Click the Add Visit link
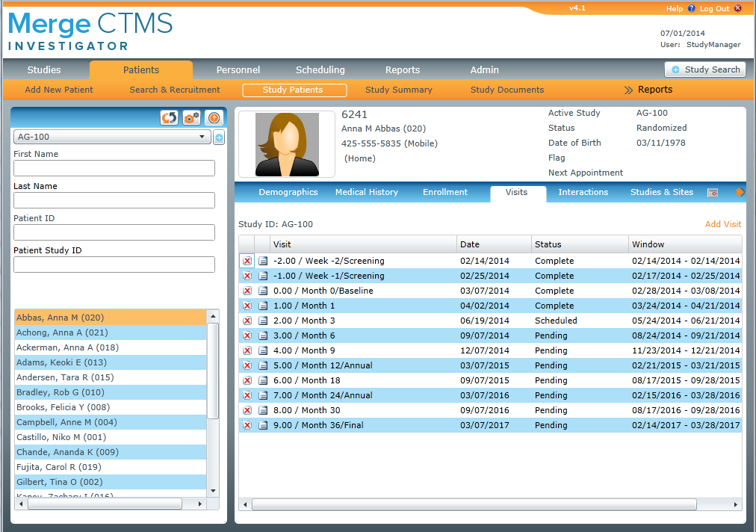 click(722, 224)
